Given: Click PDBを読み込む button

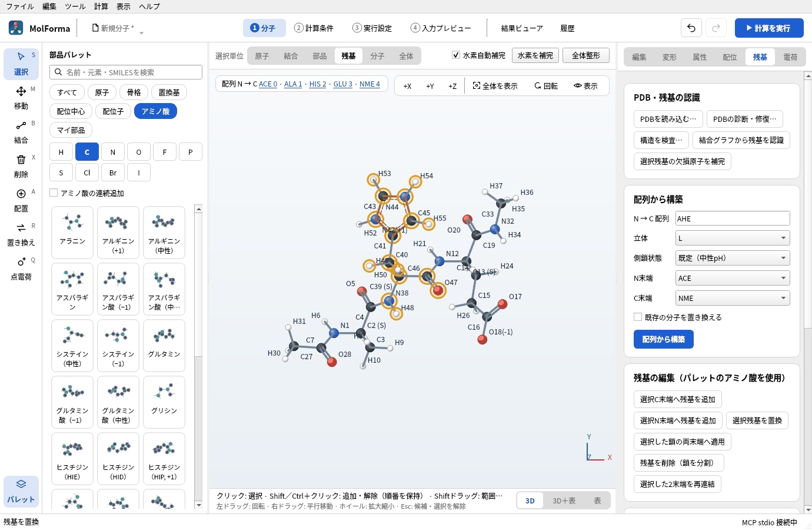Looking at the screenshot, I should pyautogui.click(x=668, y=119).
